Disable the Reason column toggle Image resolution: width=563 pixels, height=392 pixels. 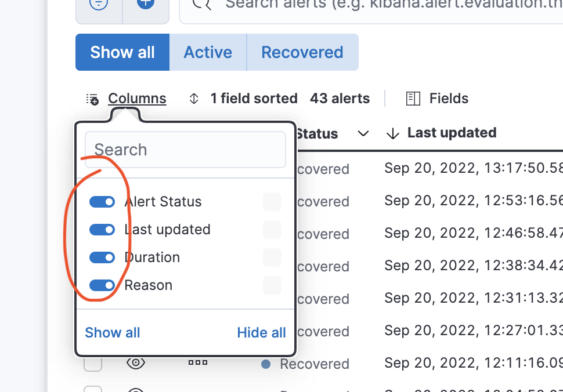coord(102,285)
